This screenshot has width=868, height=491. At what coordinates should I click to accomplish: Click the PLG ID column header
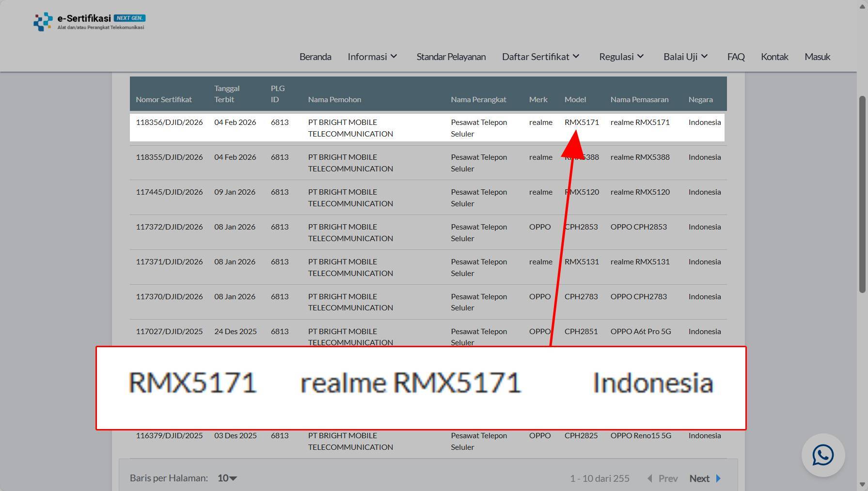click(278, 94)
